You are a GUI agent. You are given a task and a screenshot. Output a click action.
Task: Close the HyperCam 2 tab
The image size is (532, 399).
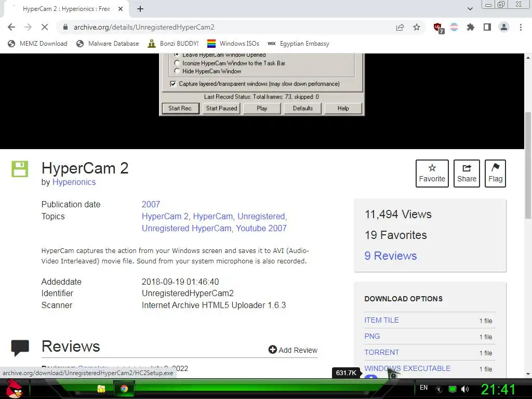[x=121, y=9]
